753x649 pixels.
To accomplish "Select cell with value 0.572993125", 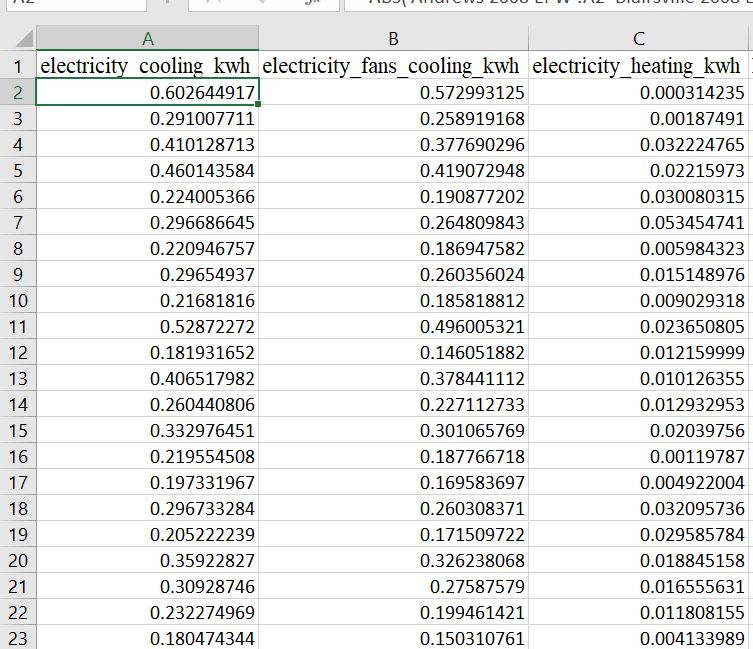I will 393,92.
